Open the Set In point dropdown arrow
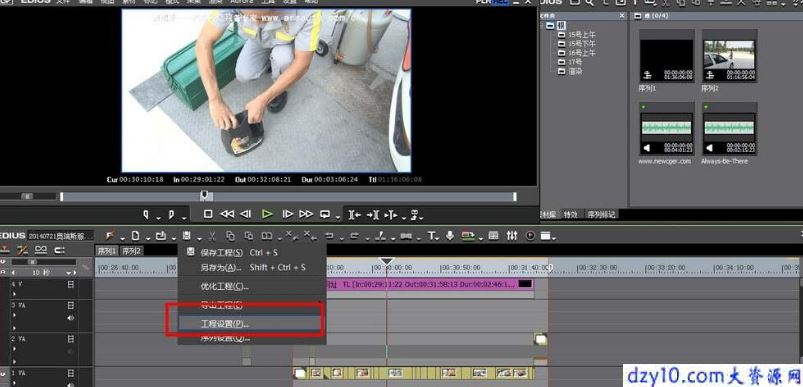This screenshot has width=803, height=387. 158,218
